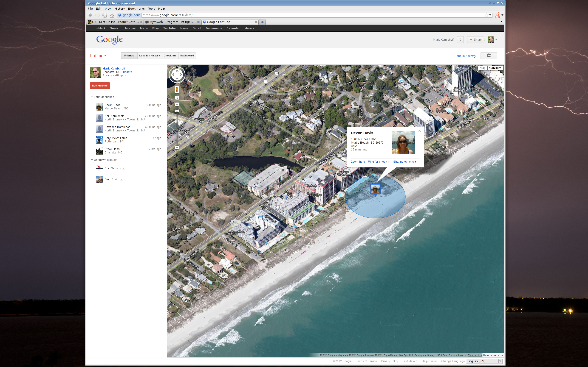Switch map to Map view
Image resolution: width=588 pixels, height=367 pixels.
tap(482, 68)
